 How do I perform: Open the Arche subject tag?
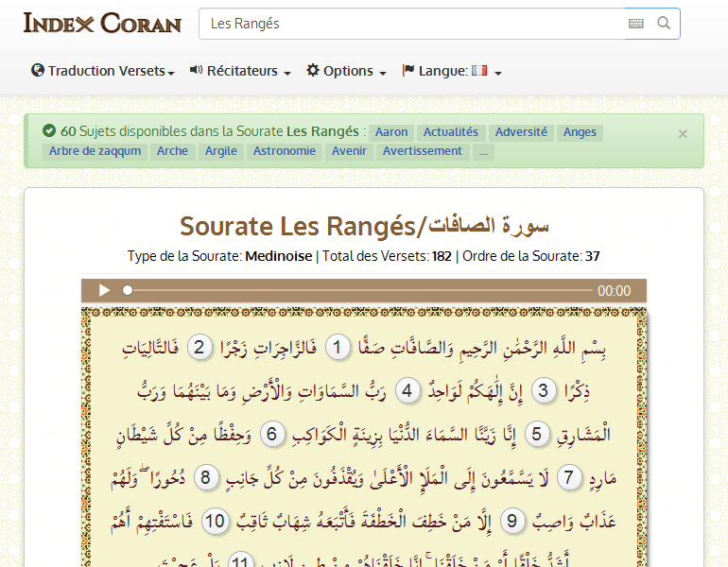[172, 151]
